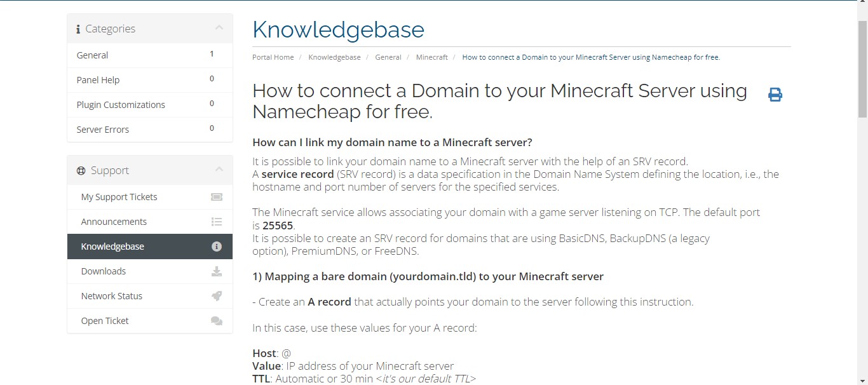Click the General breadcrumb link

(388, 57)
